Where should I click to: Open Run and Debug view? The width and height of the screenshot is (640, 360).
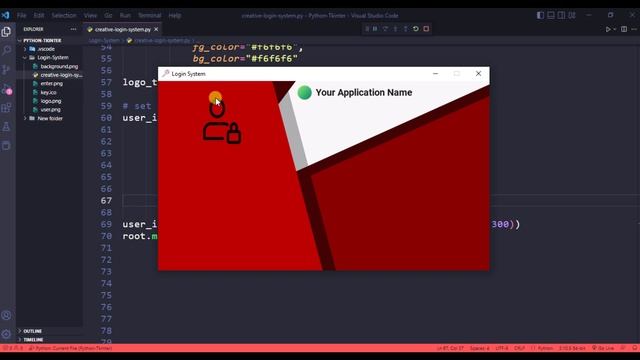click(x=6, y=89)
